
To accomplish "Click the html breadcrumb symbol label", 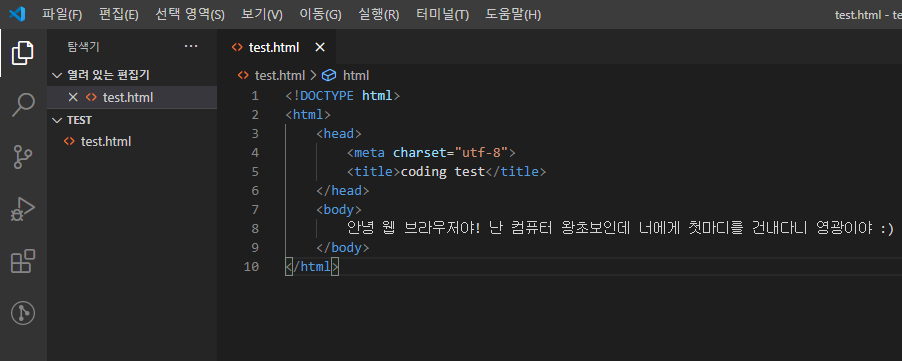I will click(356, 75).
